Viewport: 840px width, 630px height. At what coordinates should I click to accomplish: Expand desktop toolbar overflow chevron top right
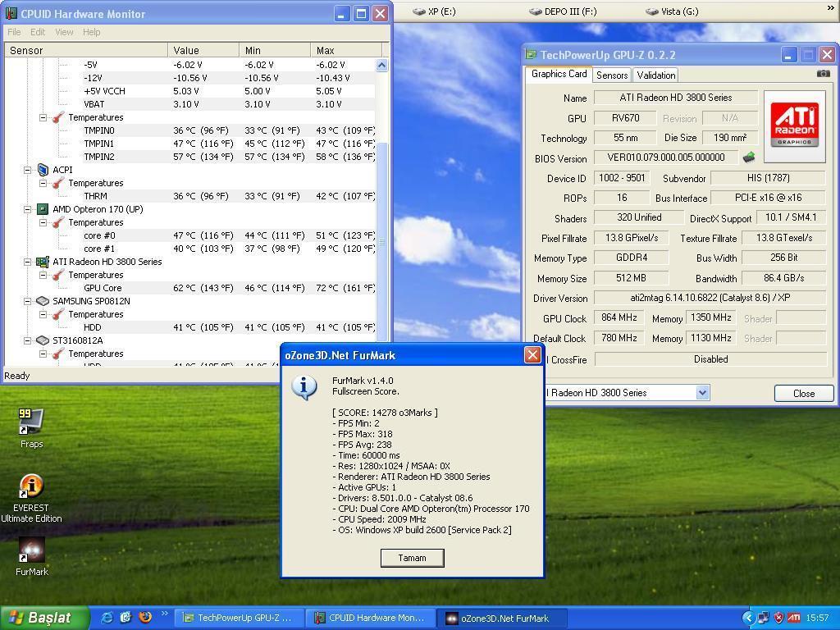832,8
